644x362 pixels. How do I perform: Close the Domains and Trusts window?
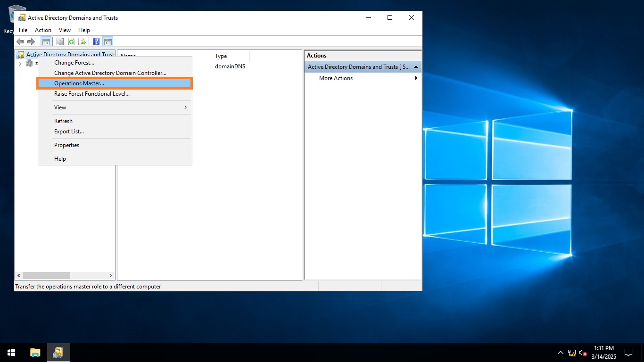(412, 18)
